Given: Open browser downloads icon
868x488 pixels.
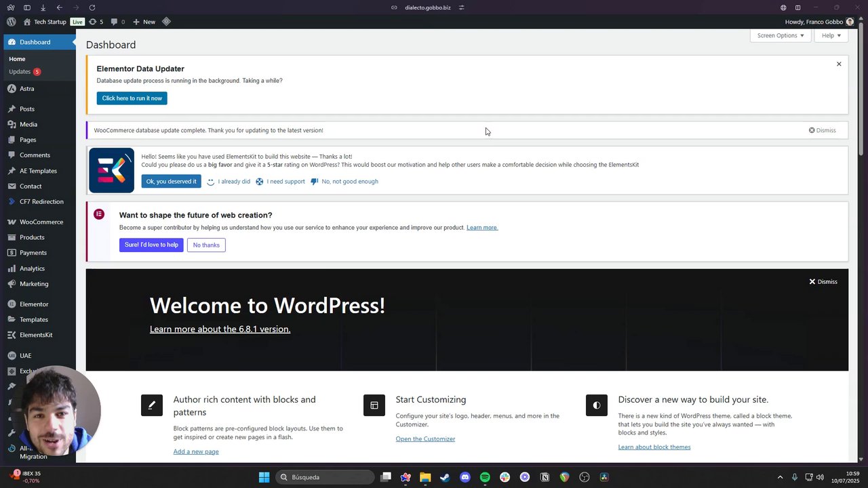Looking at the screenshot, I should pos(43,7).
